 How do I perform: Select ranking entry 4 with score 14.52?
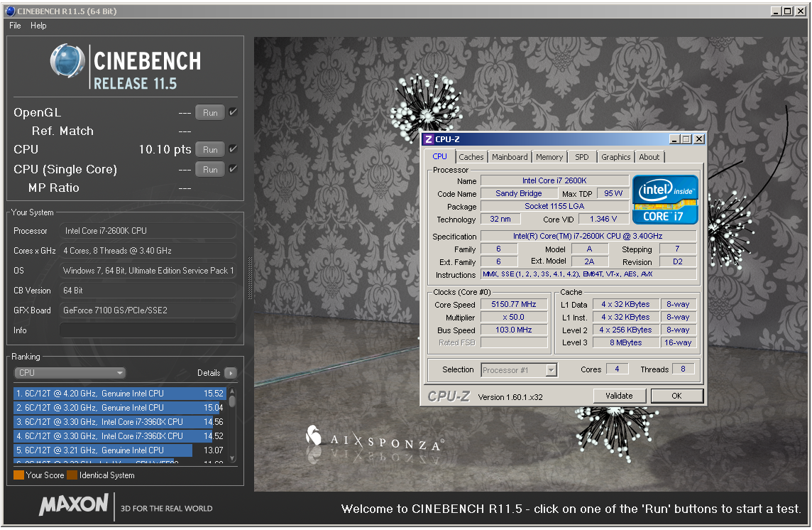pos(120,436)
